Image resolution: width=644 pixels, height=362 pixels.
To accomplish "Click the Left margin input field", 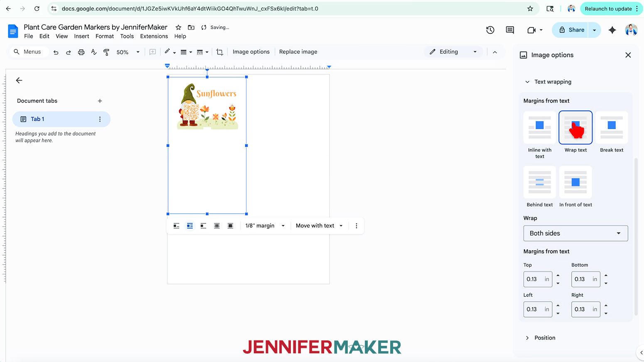I will (538, 309).
